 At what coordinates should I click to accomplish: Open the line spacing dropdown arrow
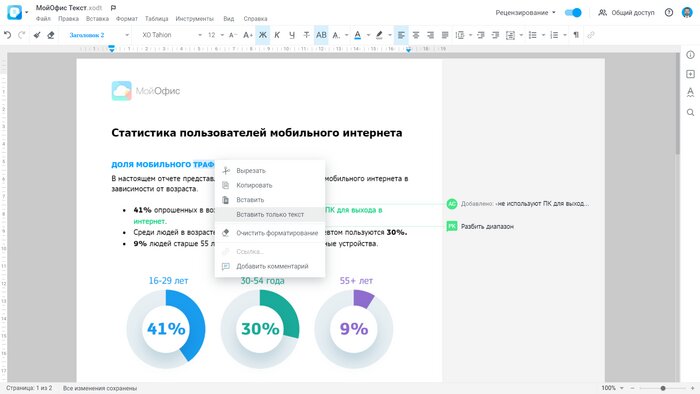[470, 35]
